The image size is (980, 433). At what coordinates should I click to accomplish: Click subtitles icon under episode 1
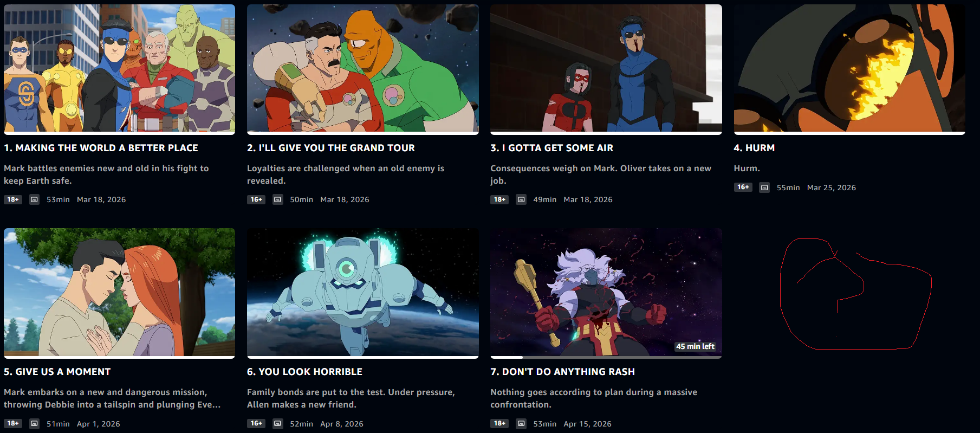click(x=34, y=199)
